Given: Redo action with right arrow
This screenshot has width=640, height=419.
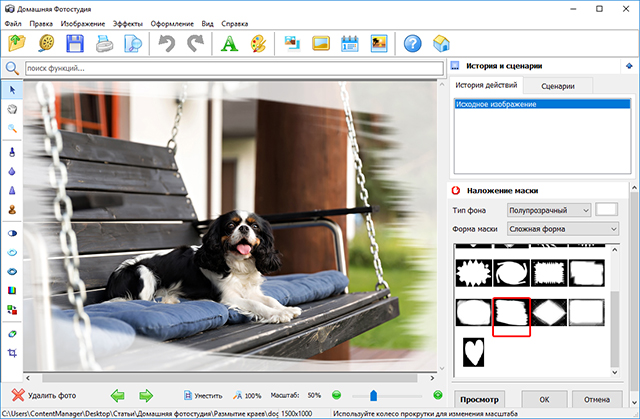Looking at the screenshot, I should point(196,43).
